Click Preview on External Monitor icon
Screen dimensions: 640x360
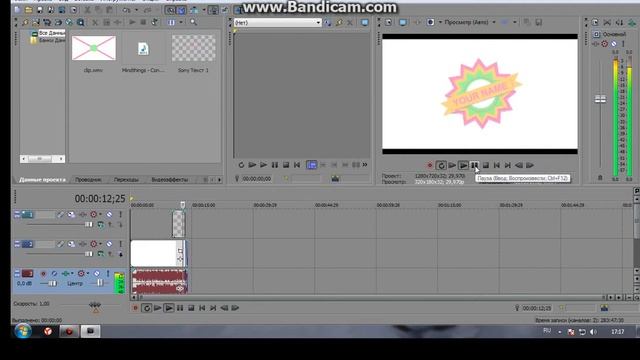[x=403, y=22]
